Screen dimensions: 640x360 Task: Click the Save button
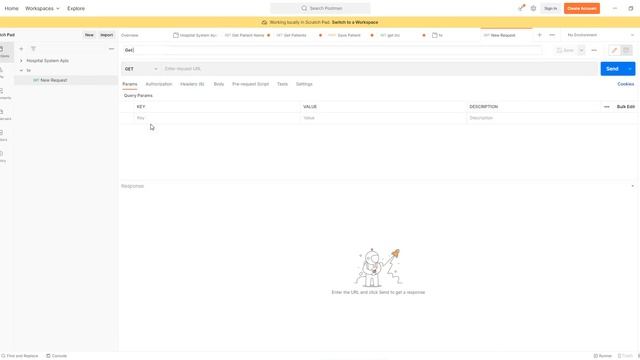565,50
